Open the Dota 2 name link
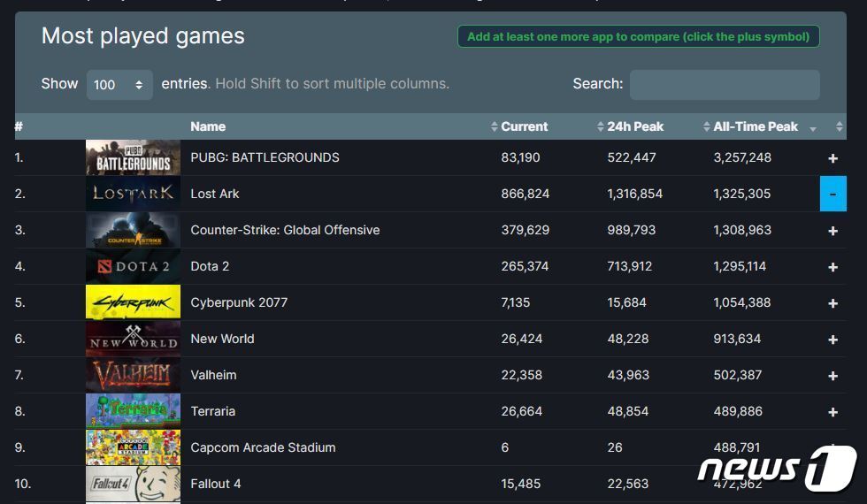This screenshot has height=504, width=867. coord(210,266)
